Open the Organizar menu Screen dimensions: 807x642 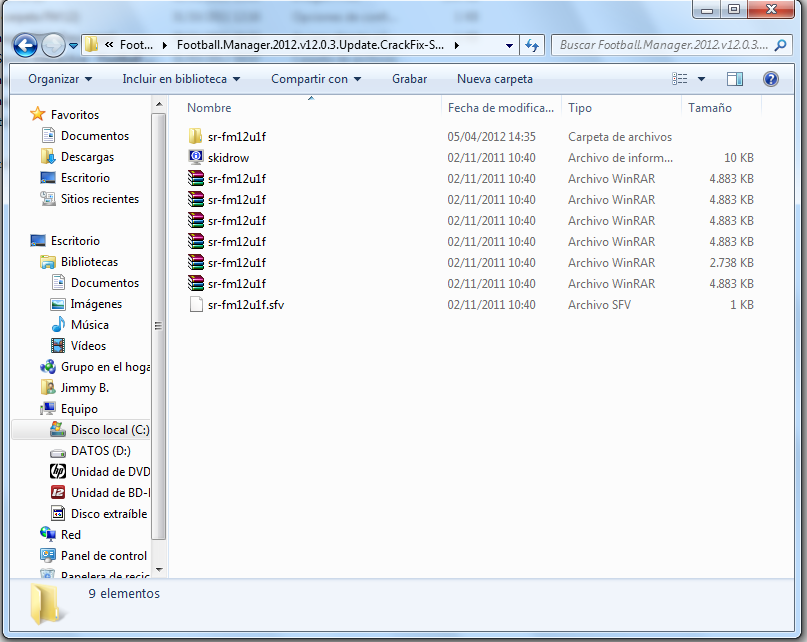click(60, 79)
